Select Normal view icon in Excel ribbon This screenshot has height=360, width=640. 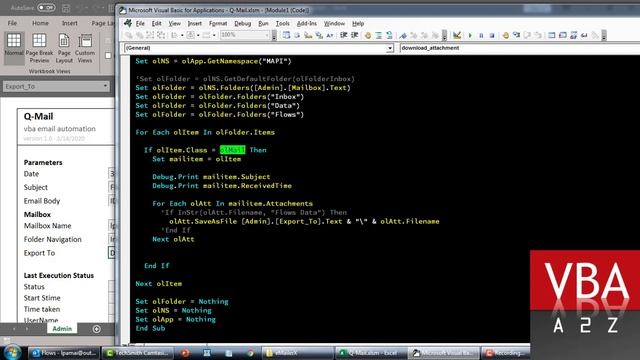pyautogui.click(x=14, y=48)
